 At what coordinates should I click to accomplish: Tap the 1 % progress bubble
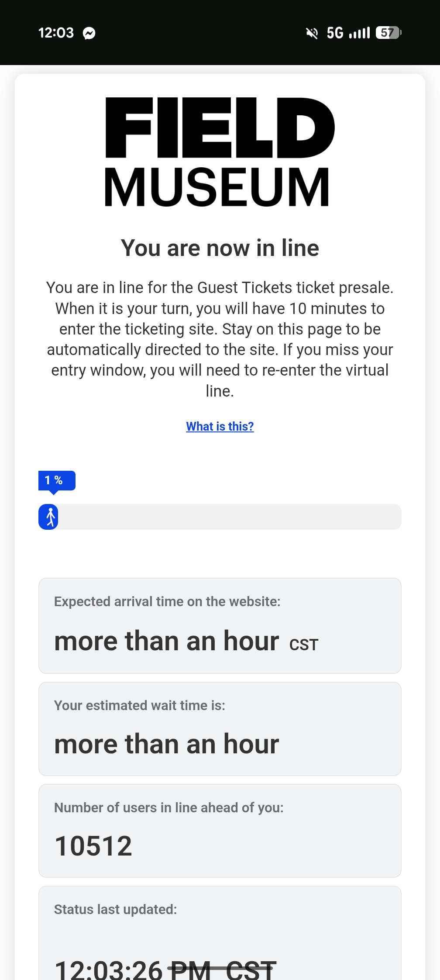[57, 480]
